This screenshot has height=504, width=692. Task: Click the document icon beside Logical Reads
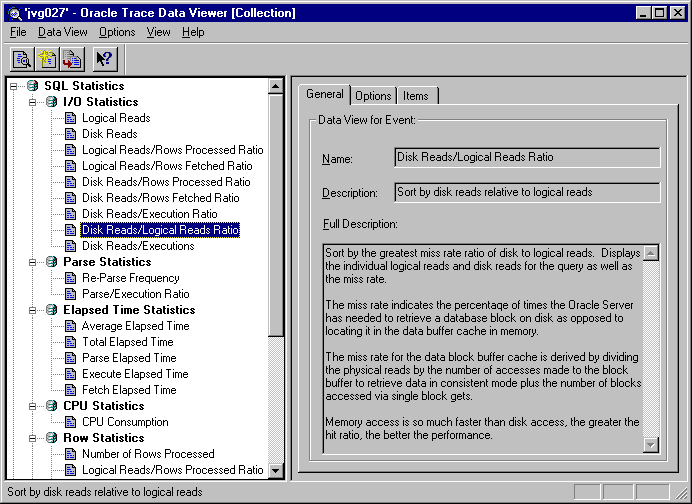pyautogui.click(x=71, y=118)
